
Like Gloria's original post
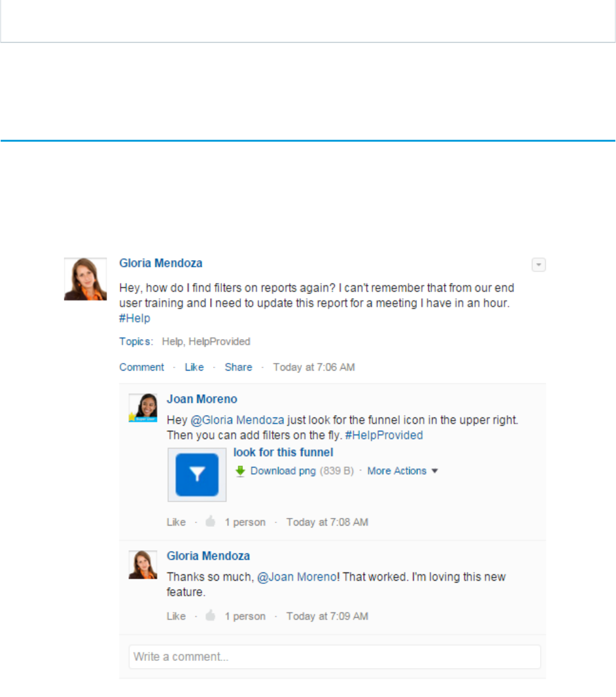(x=194, y=367)
